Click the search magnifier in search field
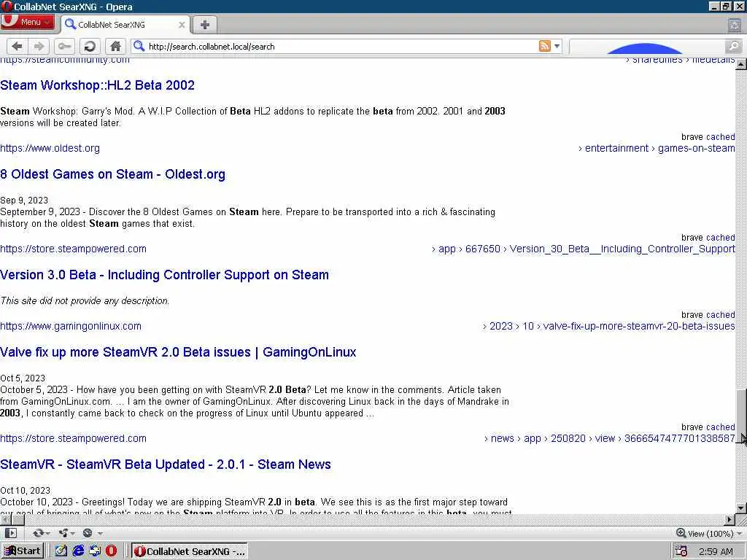This screenshot has height=560, width=747. 734,46
